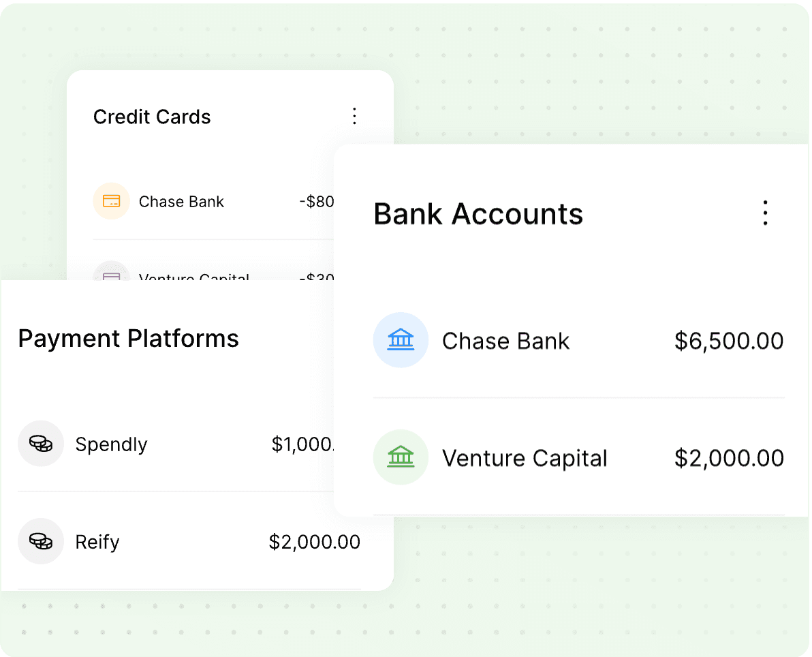Click the $6,500.00 Chase Bank balance
The width and height of the screenshot is (812, 657).
point(728,340)
